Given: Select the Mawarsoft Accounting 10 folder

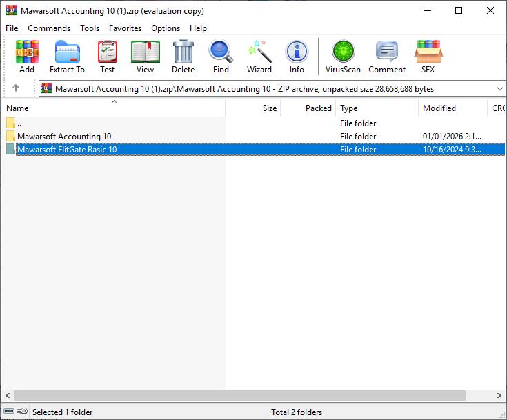Looking at the screenshot, I should click(x=64, y=137).
